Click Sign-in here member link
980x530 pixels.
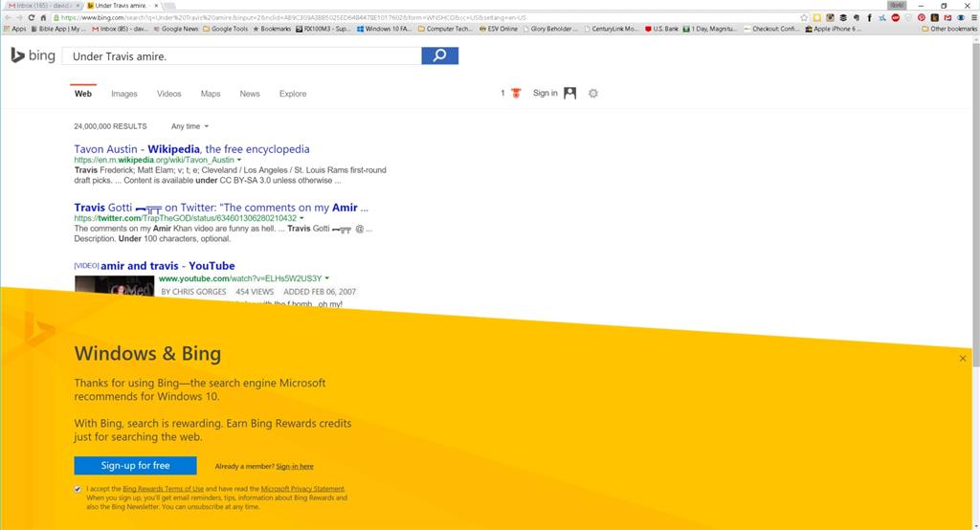(295, 466)
